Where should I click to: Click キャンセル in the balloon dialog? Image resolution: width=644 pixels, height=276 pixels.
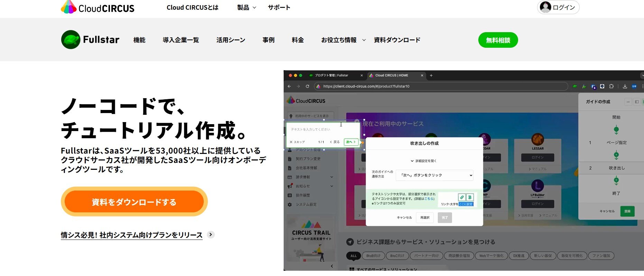[x=404, y=218]
